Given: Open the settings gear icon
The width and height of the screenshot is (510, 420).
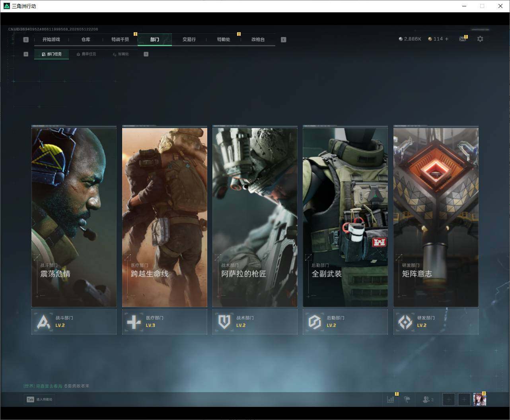Looking at the screenshot, I should (x=480, y=39).
